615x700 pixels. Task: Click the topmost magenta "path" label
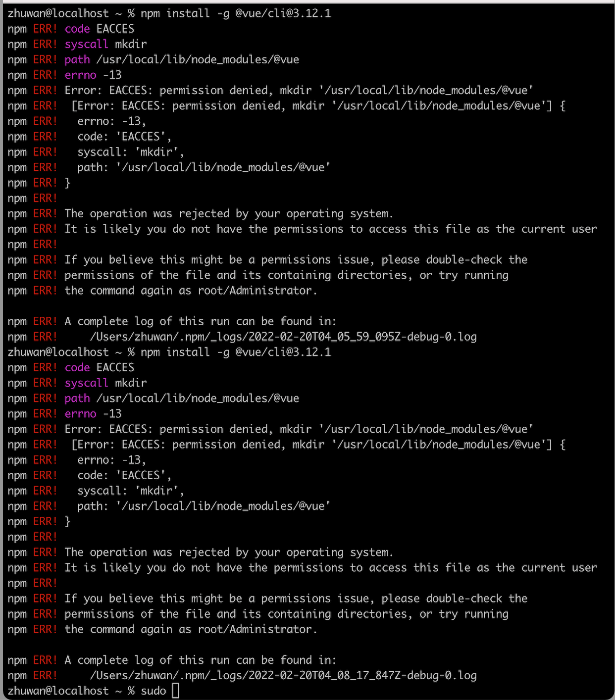[x=77, y=59]
